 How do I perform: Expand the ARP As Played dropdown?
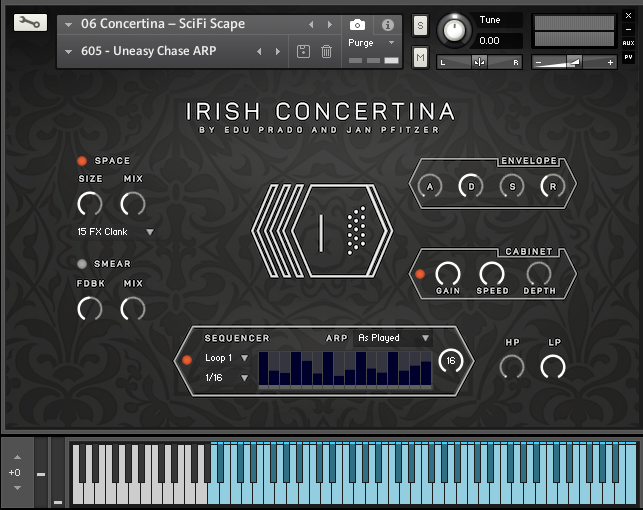pyautogui.click(x=394, y=338)
